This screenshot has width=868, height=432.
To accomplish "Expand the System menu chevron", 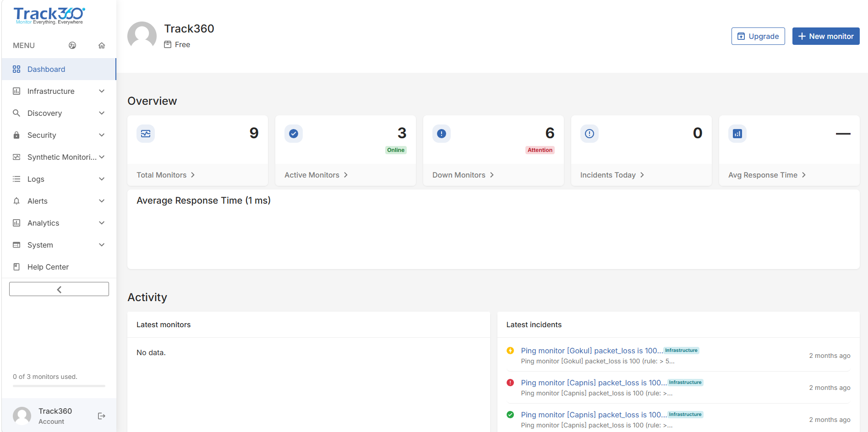I will pos(102,245).
